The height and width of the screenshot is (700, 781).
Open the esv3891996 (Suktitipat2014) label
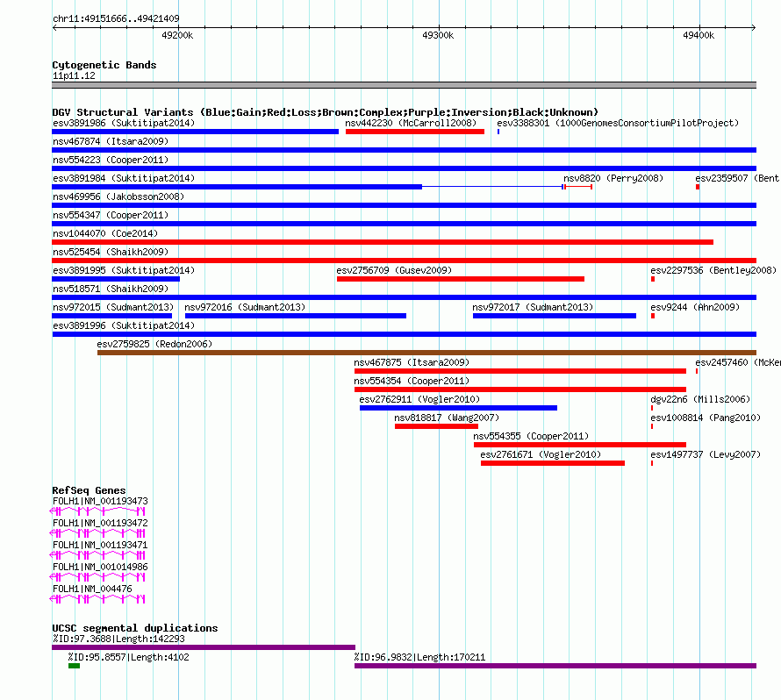(124, 325)
